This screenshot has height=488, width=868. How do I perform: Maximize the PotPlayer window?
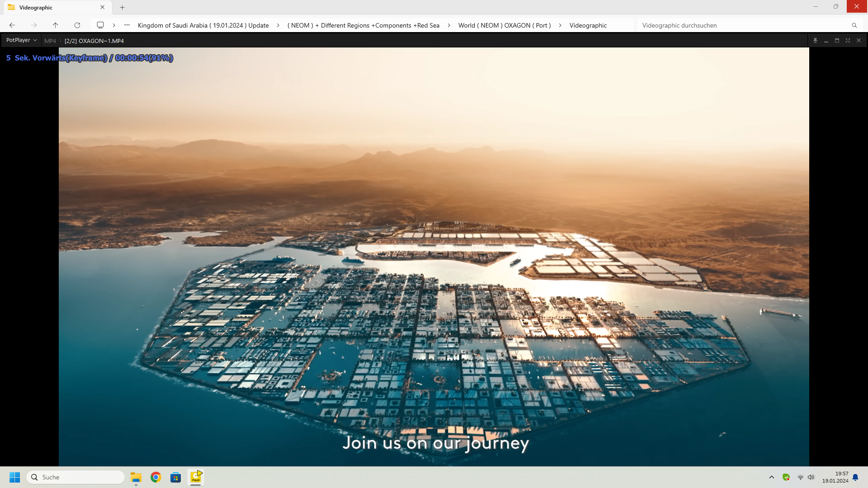837,40
